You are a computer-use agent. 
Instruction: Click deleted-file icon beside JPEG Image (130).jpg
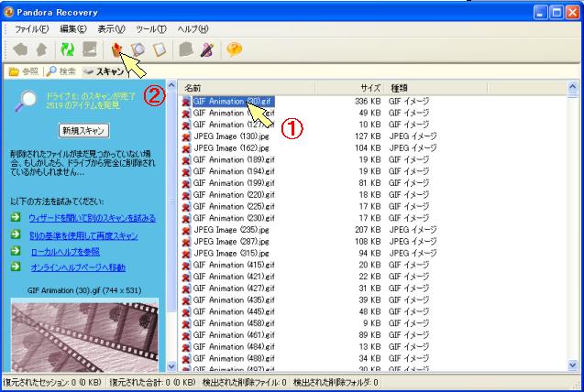186,136
